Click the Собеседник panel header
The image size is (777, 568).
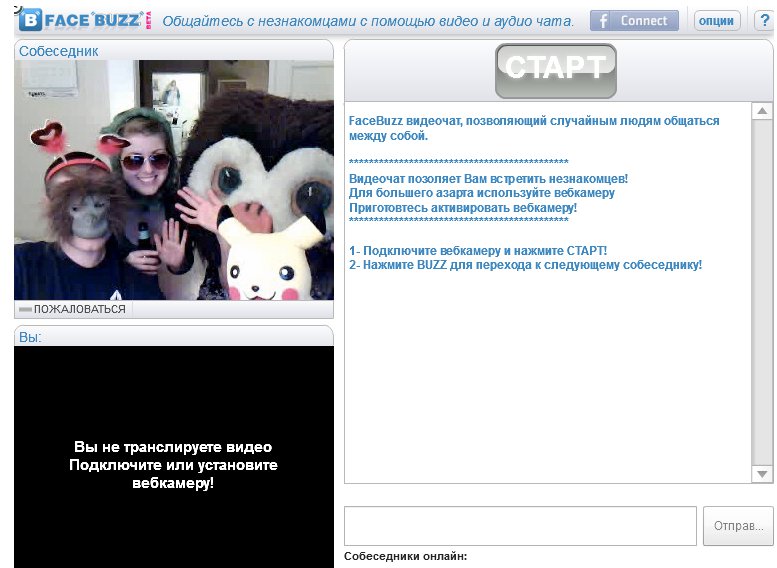pos(174,51)
